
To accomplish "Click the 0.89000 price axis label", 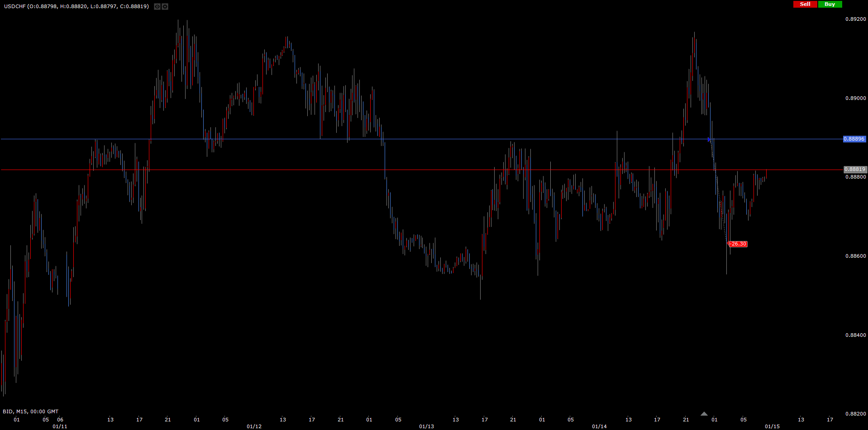I will click(855, 98).
